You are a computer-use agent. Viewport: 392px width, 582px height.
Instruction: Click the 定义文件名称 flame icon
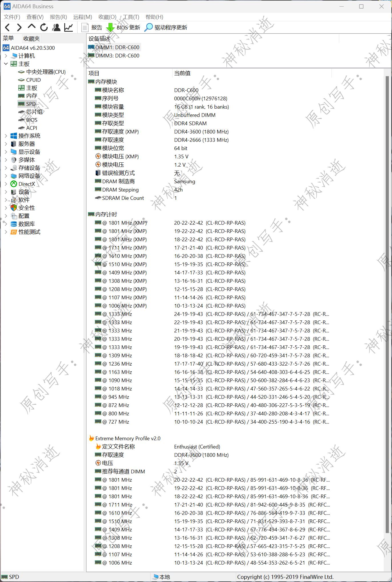(x=98, y=447)
